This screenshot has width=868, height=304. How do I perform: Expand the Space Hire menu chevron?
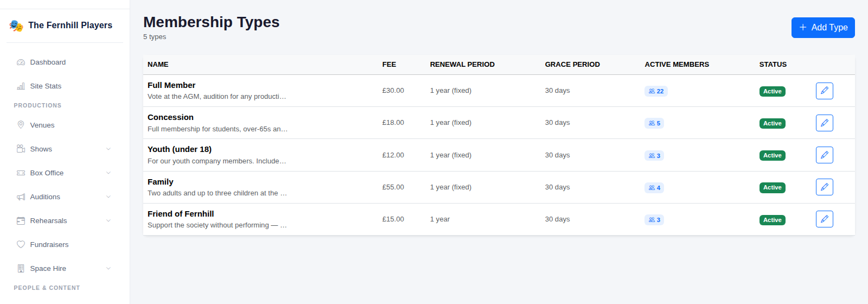(108, 269)
